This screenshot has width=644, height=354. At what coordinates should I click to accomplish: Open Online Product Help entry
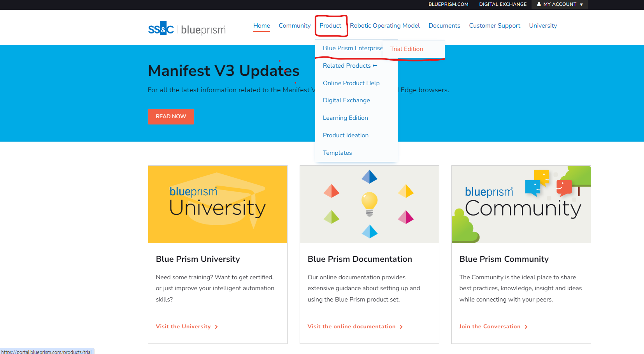pyautogui.click(x=351, y=83)
